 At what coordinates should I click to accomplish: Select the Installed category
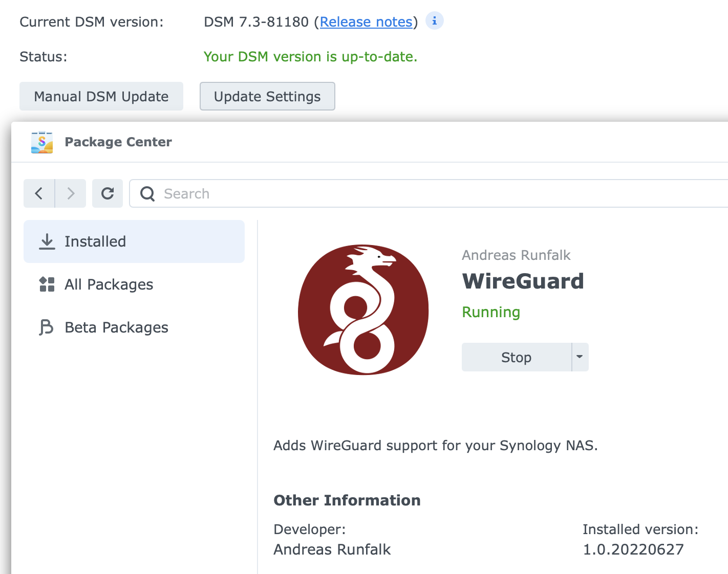(134, 241)
